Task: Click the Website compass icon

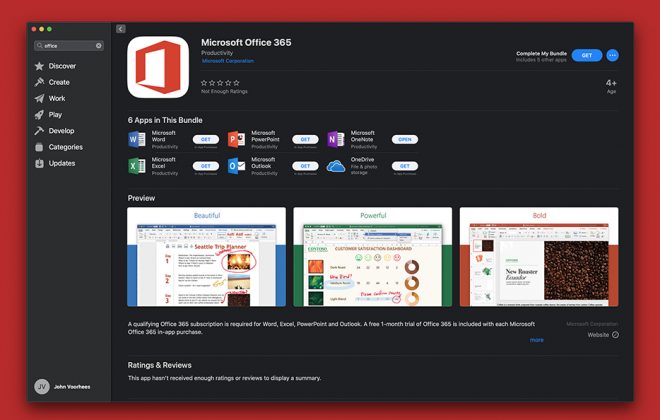Action: 615,335
